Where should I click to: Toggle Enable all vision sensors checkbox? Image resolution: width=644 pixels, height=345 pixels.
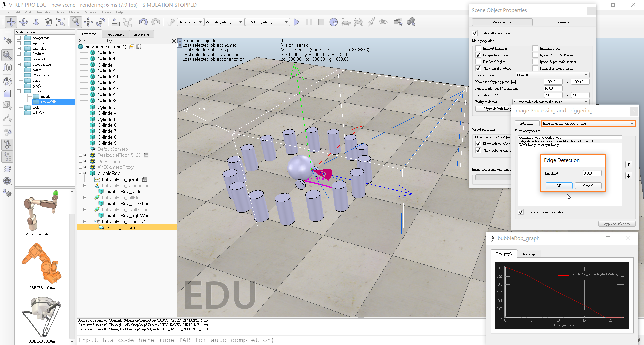(475, 33)
